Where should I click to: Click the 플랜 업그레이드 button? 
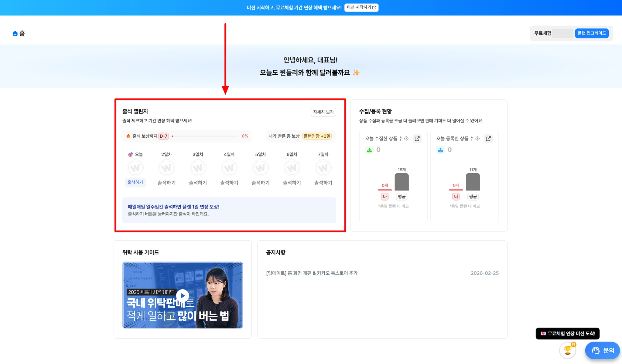591,33
